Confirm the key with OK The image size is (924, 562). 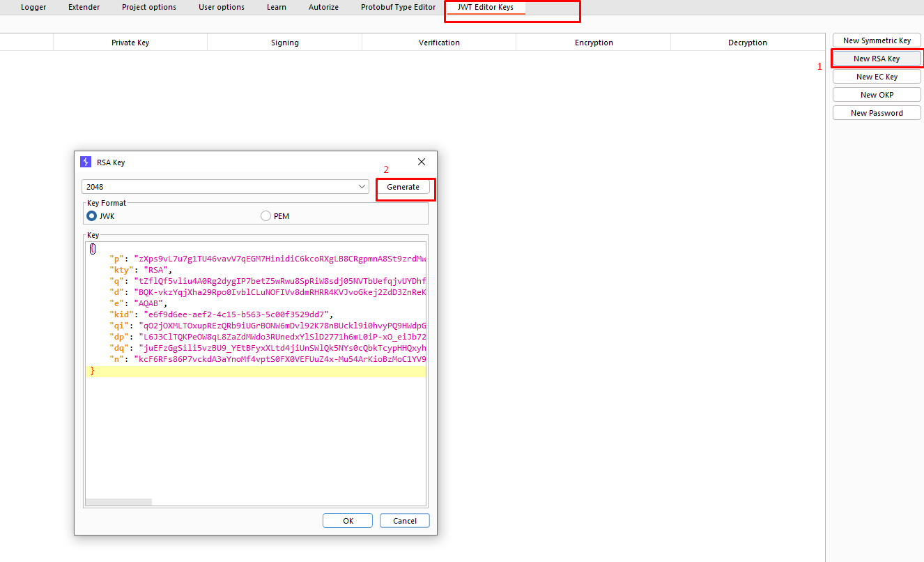click(x=348, y=521)
